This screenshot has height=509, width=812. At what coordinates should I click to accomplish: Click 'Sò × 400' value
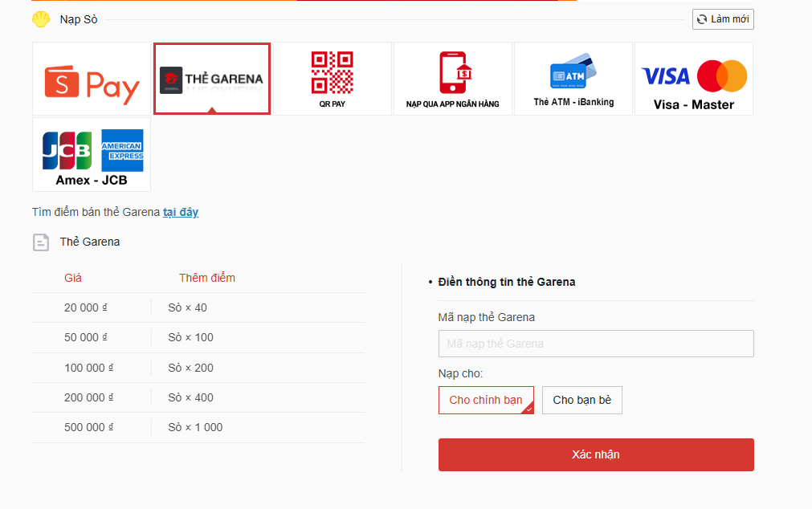coord(190,397)
